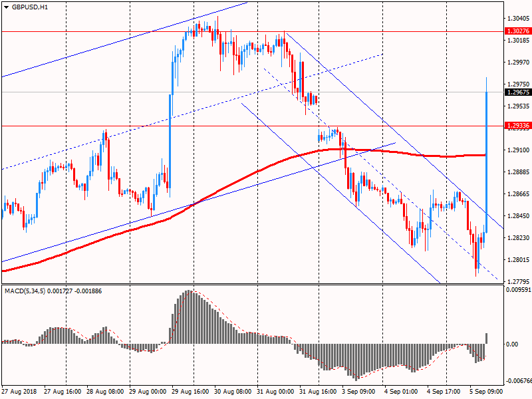Screen dimensions: 532x399
Task: Select the 1.30276 red price label
Action: point(518,31)
